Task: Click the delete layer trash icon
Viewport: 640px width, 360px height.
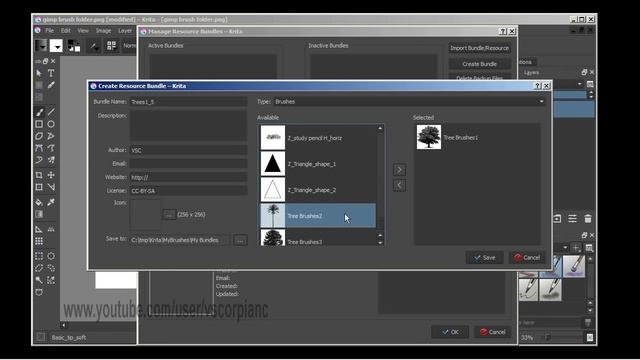Action: (x=588, y=219)
